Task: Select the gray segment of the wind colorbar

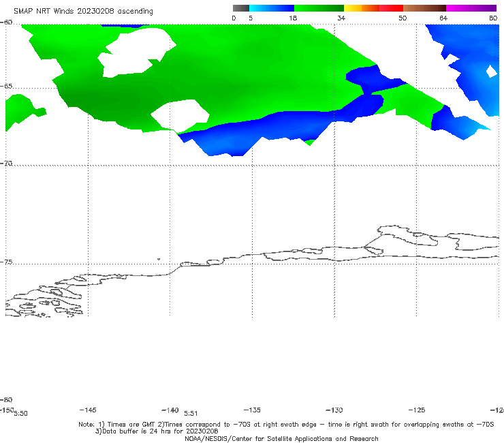Action: click(241, 8)
